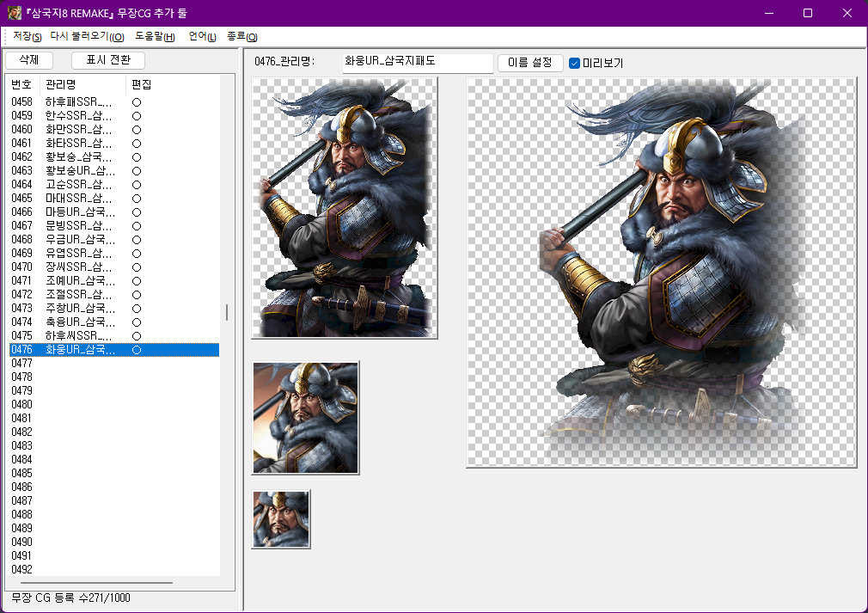868x613 pixels.
Task: Click the medium square face portrait thumbnail
Action: coord(306,418)
